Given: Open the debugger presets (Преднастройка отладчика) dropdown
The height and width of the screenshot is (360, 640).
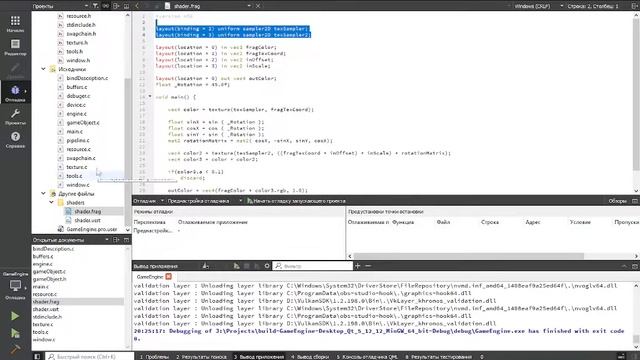Looking at the screenshot, I should coord(205,201).
